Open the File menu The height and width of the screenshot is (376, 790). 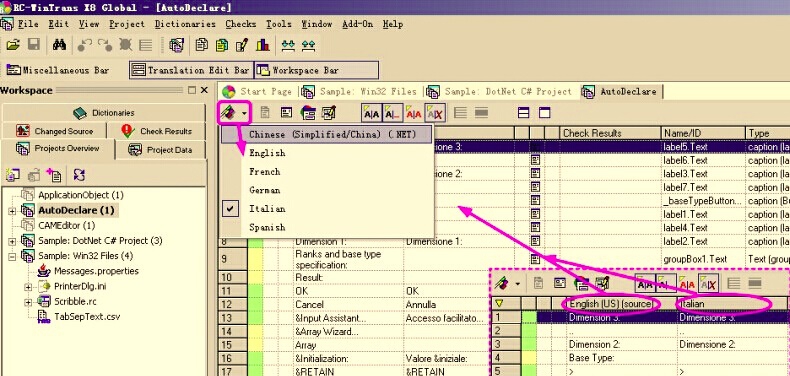pos(28,24)
